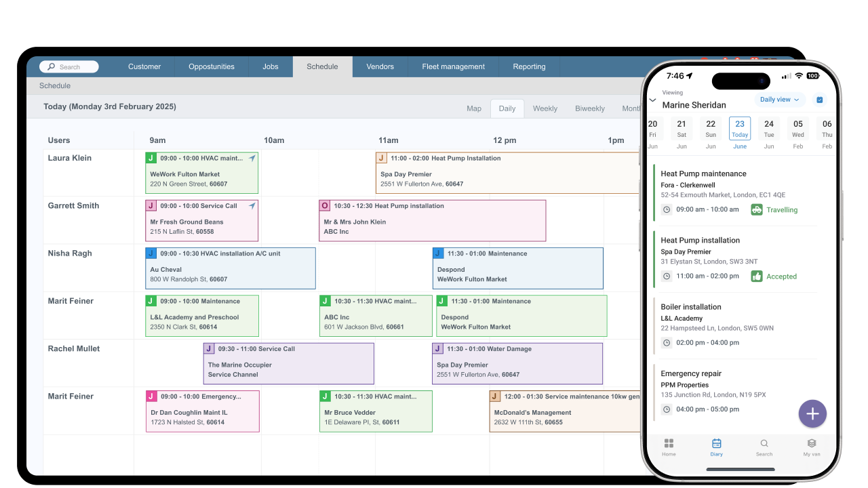Select the blue calendar checkbox beside Daily view
Image resolution: width=868 pixels, height=488 pixels.
(819, 99)
